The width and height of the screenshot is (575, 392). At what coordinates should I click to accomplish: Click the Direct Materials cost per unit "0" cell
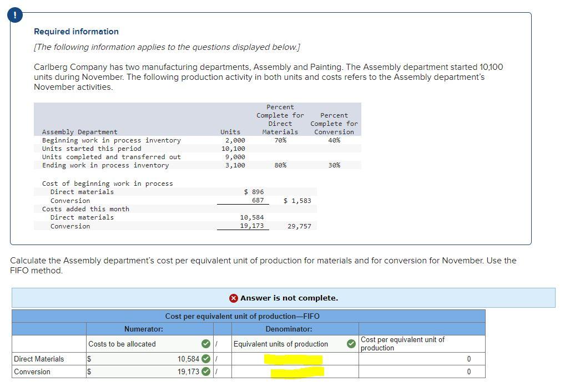(x=468, y=359)
